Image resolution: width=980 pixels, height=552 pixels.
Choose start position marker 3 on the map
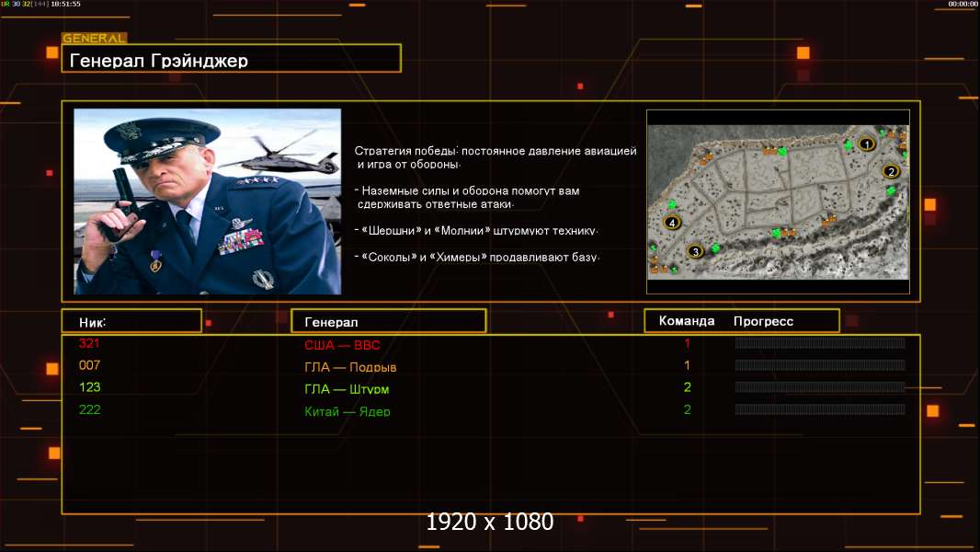coord(695,250)
